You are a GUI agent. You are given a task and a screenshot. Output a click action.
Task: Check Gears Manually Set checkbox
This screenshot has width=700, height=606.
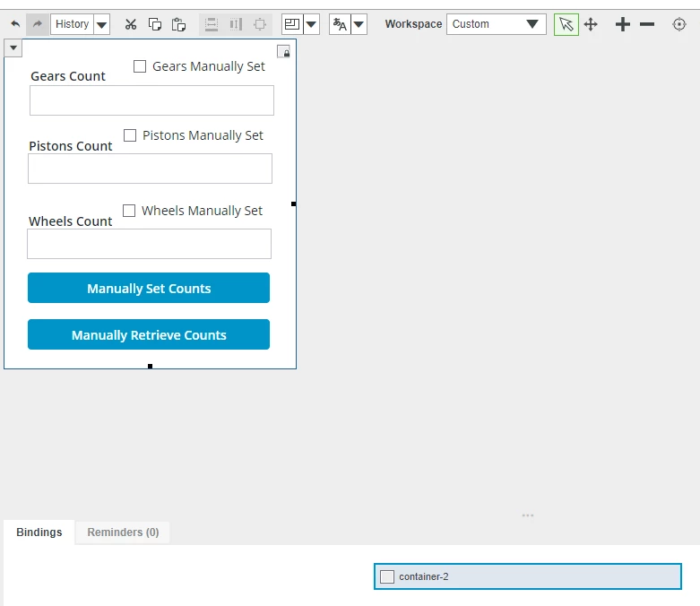(140, 66)
